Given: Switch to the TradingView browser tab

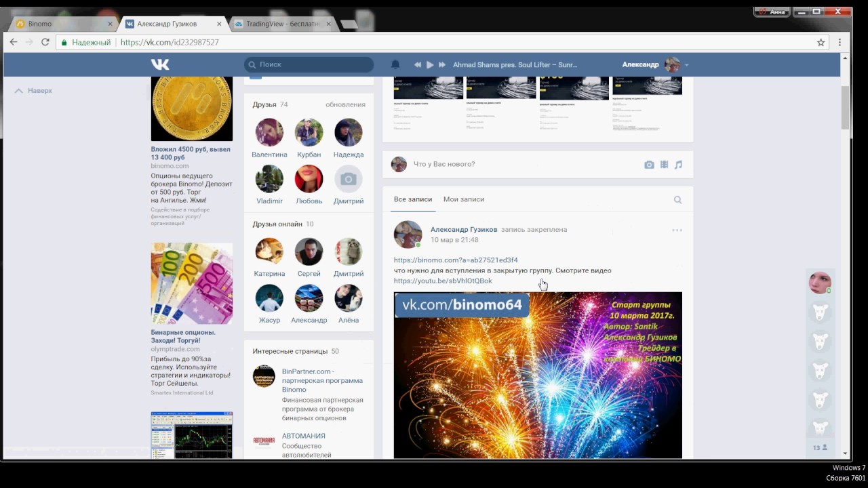Looking at the screenshot, I should pyautogui.click(x=281, y=24).
